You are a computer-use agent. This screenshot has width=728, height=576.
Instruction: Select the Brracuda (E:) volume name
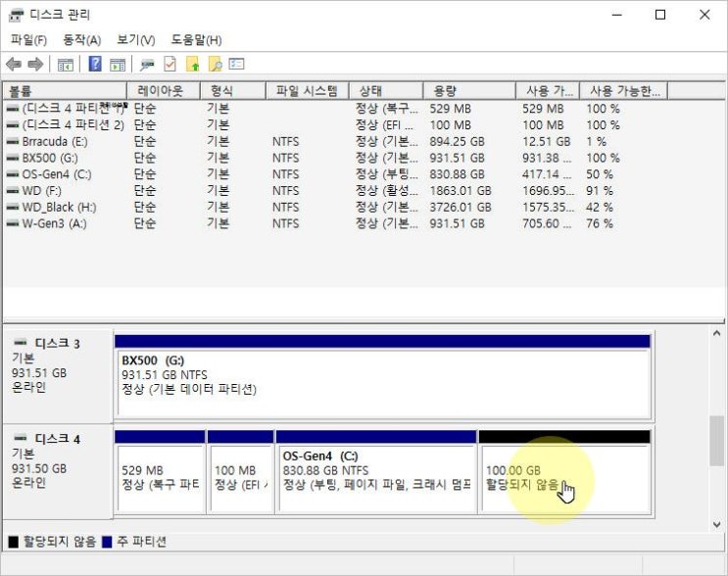click(55, 142)
